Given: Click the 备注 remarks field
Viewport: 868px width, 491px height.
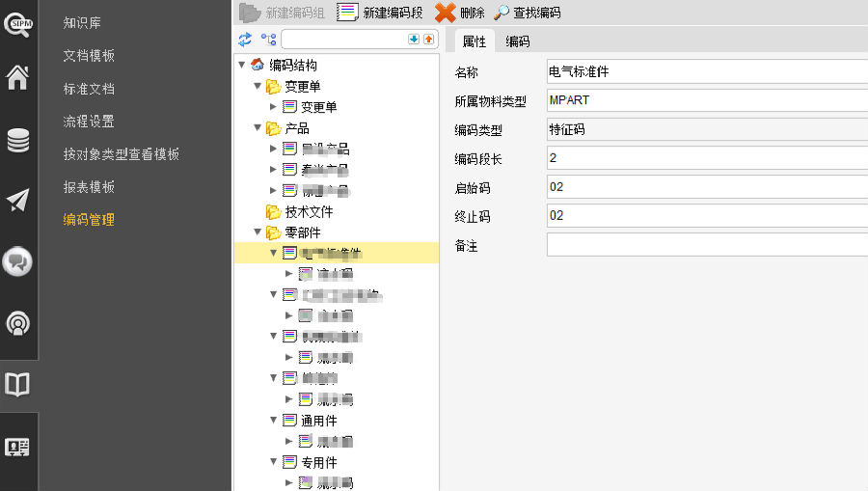Looking at the screenshot, I should pyautogui.click(x=707, y=245).
